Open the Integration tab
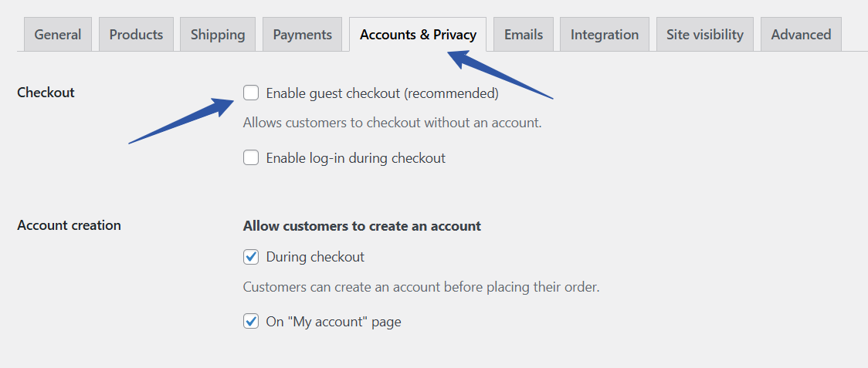Image resolution: width=868 pixels, height=368 pixels. click(605, 35)
